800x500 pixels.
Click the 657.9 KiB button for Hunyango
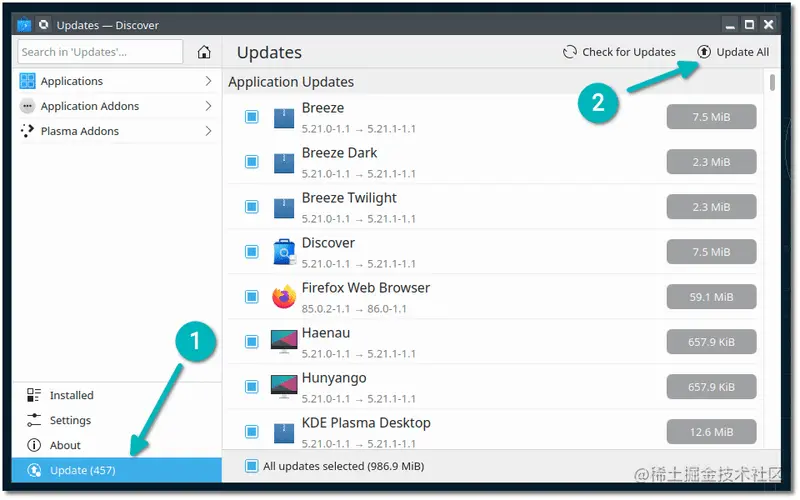point(711,387)
